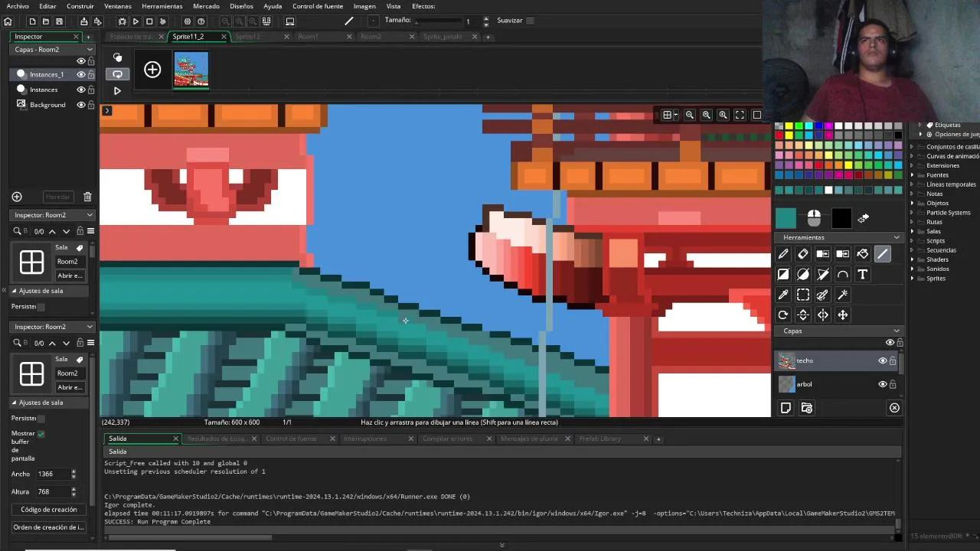Screen dimensions: 980x551
Task: Click the Save project icon
Action: 58,21
